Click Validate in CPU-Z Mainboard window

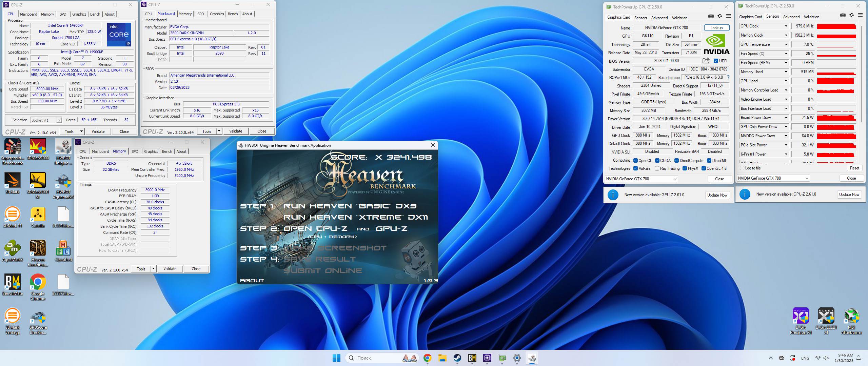[x=236, y=131]
